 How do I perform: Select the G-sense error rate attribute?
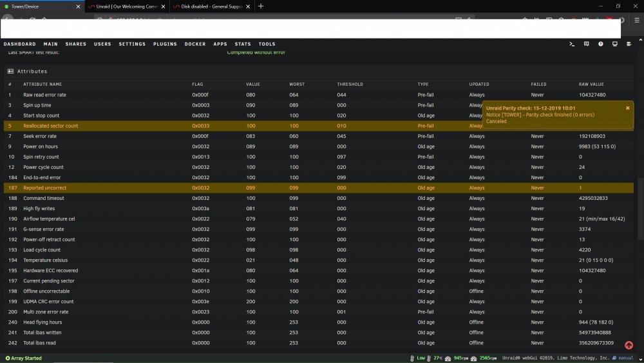pos(44,229)
